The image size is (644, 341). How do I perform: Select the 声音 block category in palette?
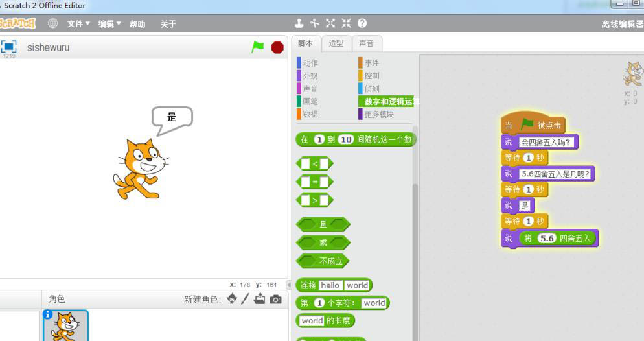coord(307,88)
